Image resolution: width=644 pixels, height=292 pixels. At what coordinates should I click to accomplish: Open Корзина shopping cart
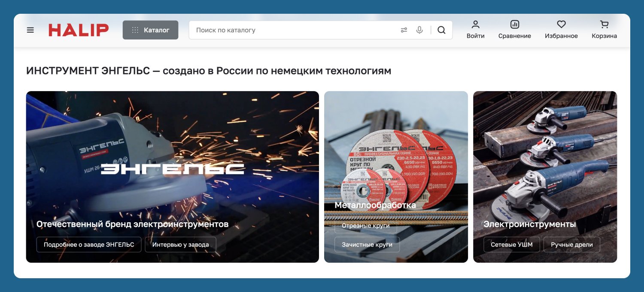tap(604, 30)
